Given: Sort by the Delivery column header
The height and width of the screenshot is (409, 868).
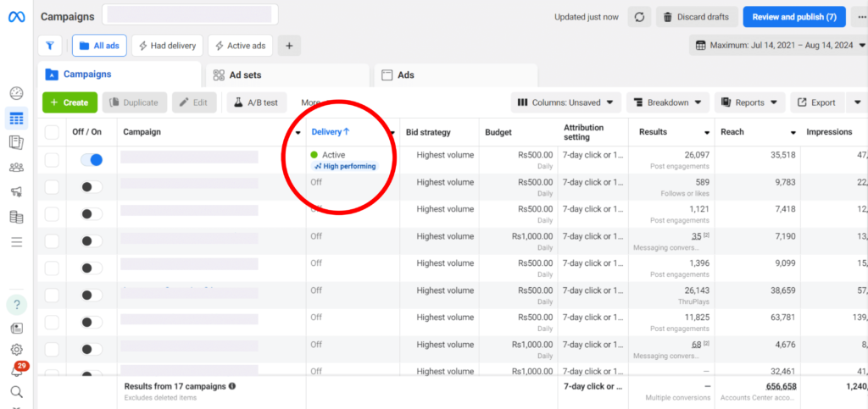Looking at the screenshot, I should (331, 132).
